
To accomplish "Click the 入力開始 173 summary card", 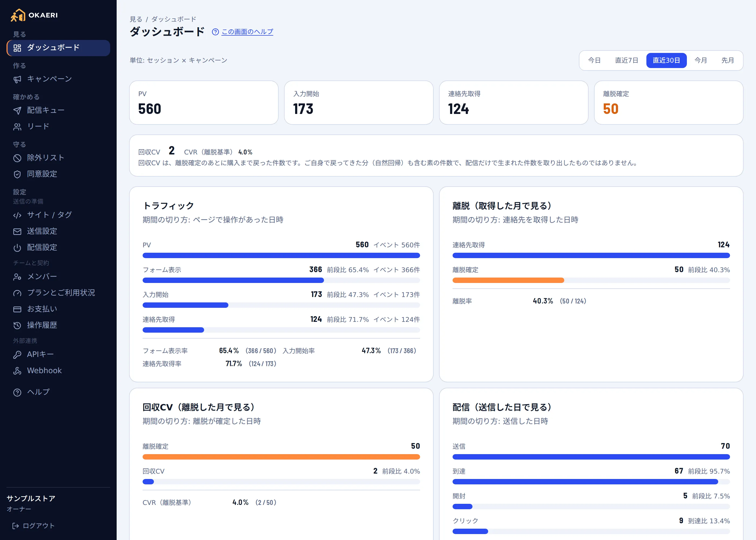I will coord(359,103).
